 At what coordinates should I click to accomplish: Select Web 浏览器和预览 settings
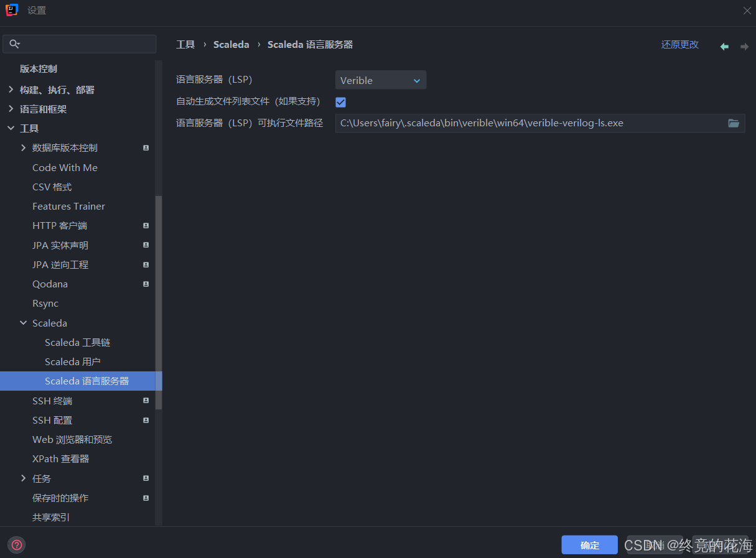pos(72,439)
